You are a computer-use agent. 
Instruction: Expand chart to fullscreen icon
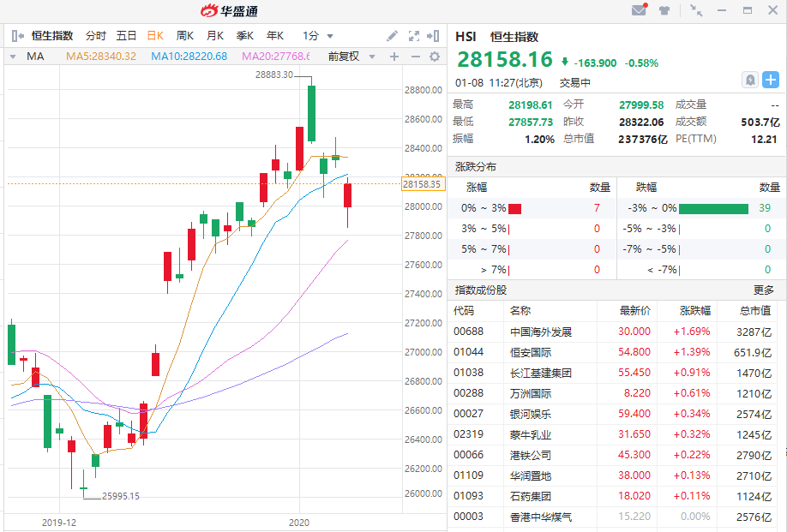click(414, 36)
